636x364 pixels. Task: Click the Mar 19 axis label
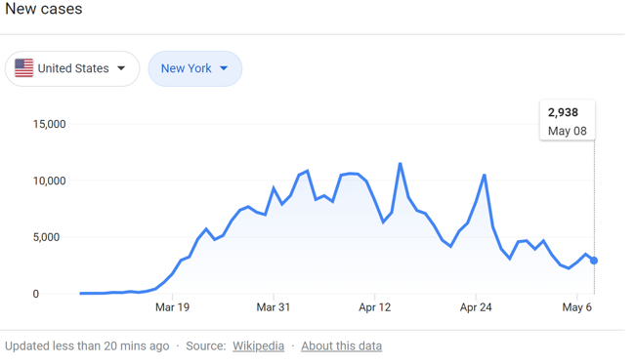pyautogui.click(x=172, y=307)
